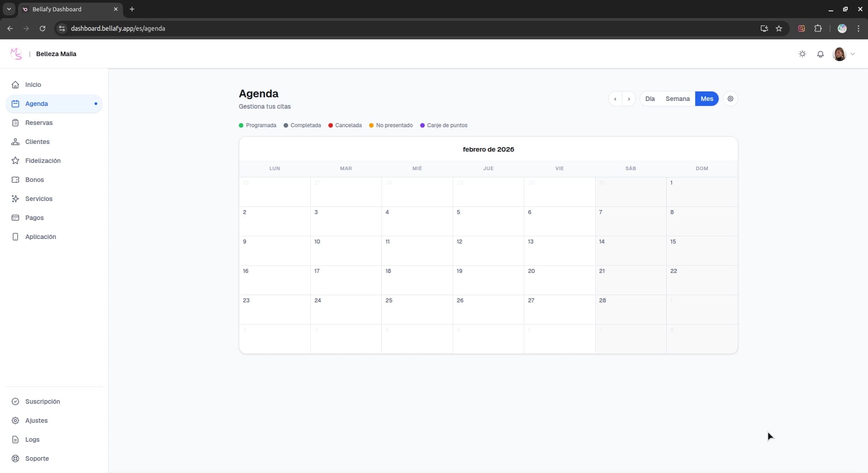Click the Fidelización star icon

(15, 160)
